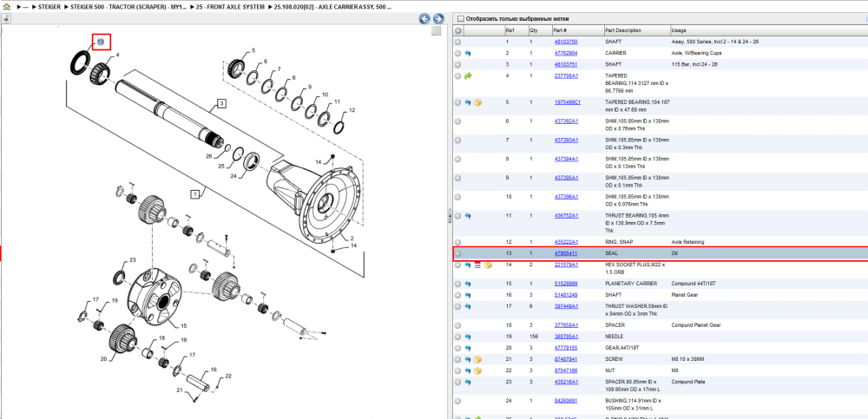Select boxed callout 3 in the diagram

220,103
